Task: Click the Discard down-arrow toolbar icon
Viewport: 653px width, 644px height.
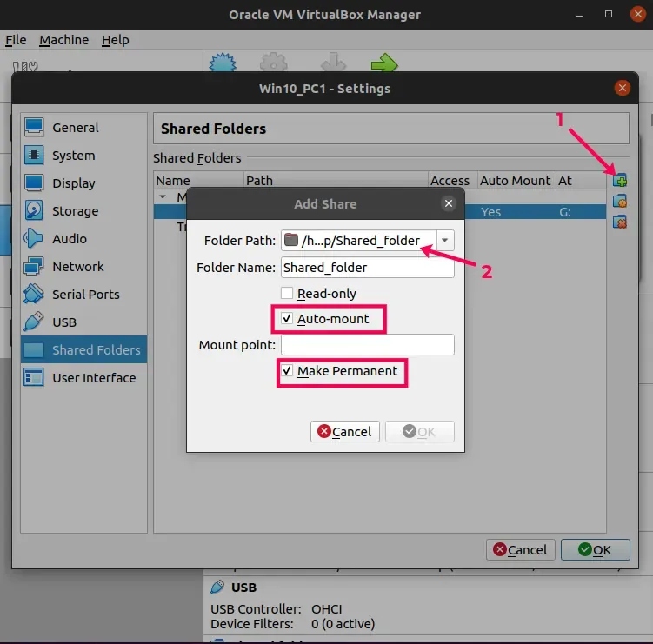Action: [x=333, y=63]
